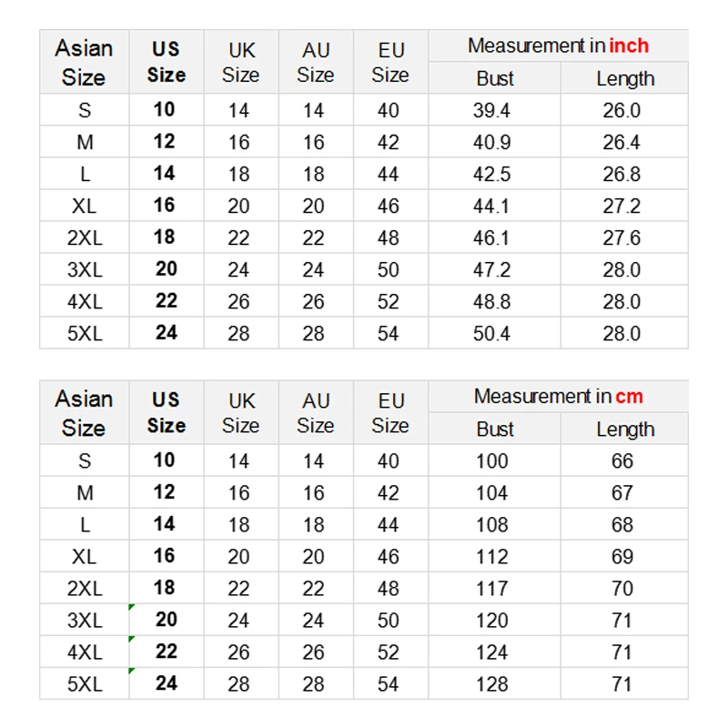The height and width of the screenshot is (728, 728).
Task: Click the 50.4 bust measurement
Action: coord(492,333)
